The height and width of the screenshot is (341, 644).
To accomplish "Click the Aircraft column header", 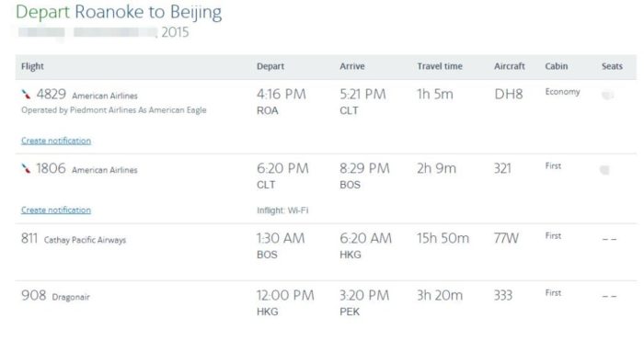I will pos(510,66).
